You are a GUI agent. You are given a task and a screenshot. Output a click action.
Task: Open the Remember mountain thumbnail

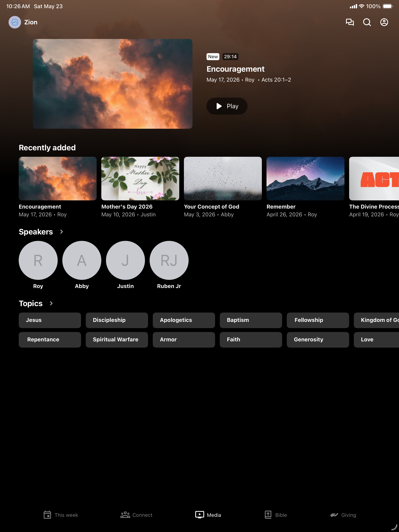click(305, 178)
